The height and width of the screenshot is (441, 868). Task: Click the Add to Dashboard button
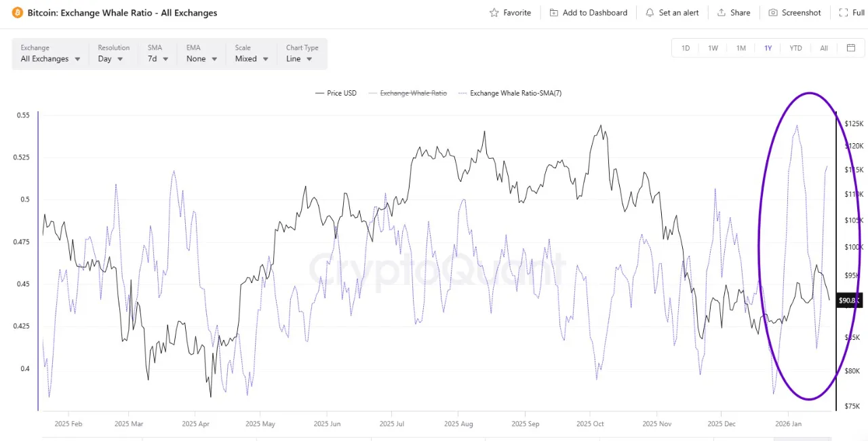[x=589, y=12]
